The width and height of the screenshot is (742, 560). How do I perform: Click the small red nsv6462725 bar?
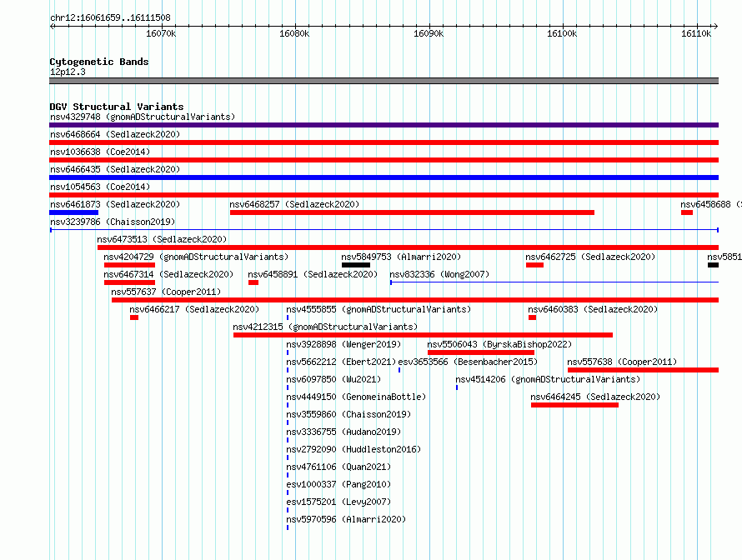pos(534,265)
